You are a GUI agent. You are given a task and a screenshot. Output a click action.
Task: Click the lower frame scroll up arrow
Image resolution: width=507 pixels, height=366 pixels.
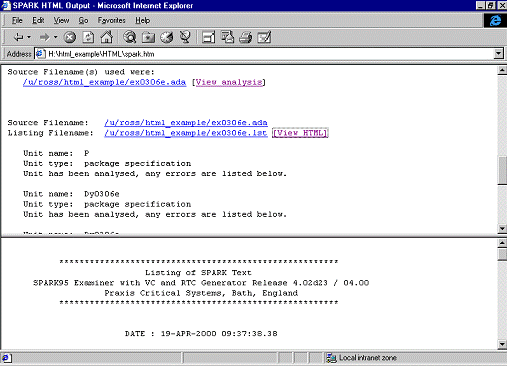502,243
